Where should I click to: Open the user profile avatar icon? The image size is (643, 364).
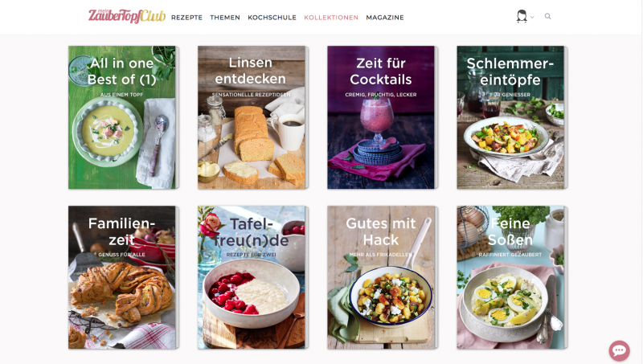pyautogui.click(x=522, y=16)
